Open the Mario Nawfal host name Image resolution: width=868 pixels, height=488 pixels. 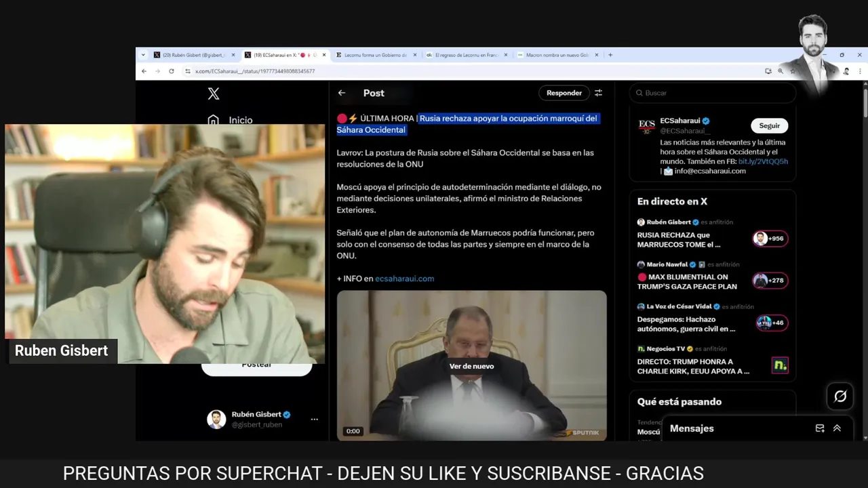667,264
